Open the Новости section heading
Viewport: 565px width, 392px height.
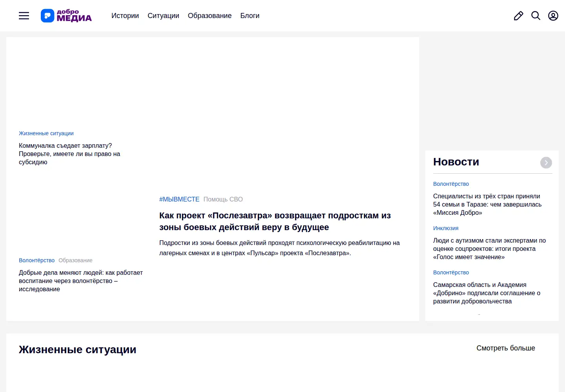pyautogui.click(x=456, y=162)
